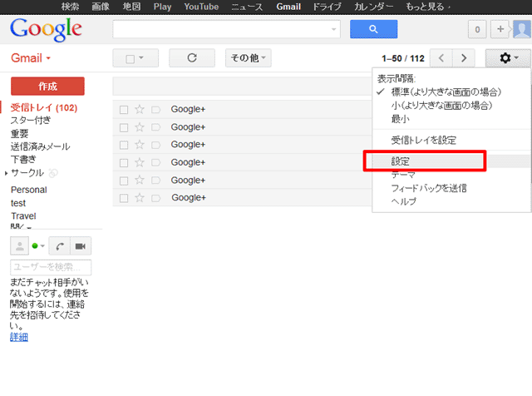Open the select-all checkbox dropdown
532x396 pixels.
click(x=135, y=58)
